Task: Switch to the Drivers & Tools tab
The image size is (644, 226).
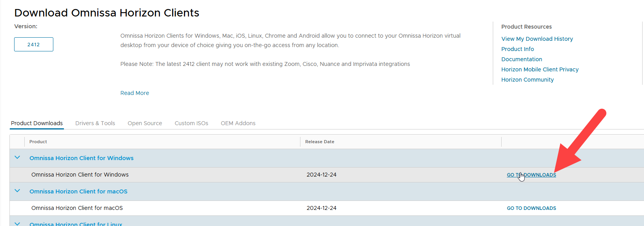Action: (x=95, y=123)
